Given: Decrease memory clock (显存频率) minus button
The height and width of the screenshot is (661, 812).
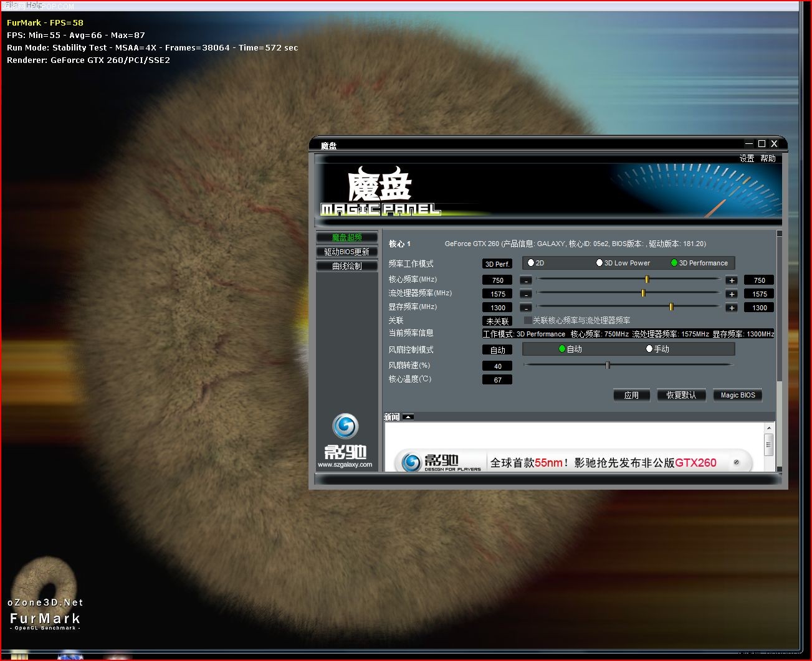Looking at the screenshot, I should [x=527, y=308].
